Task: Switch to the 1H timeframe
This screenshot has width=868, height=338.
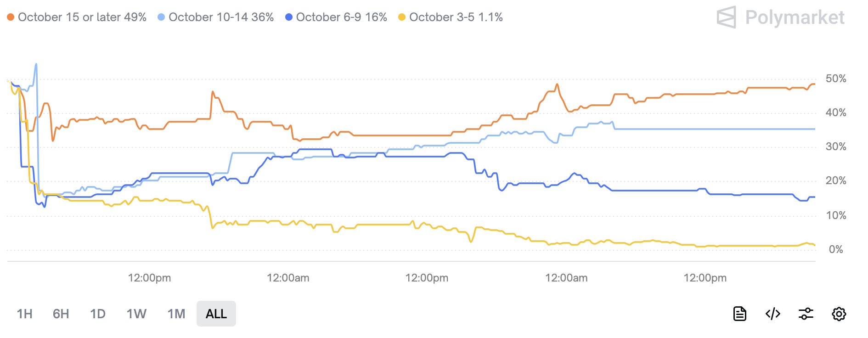Action: pyautogui.click(x=25, y=314)
